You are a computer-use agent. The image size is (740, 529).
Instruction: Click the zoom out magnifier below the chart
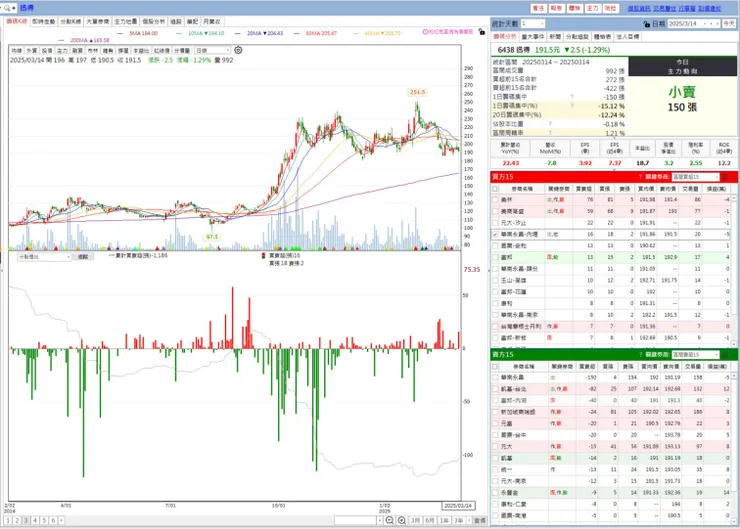click(x=390, y=520)
